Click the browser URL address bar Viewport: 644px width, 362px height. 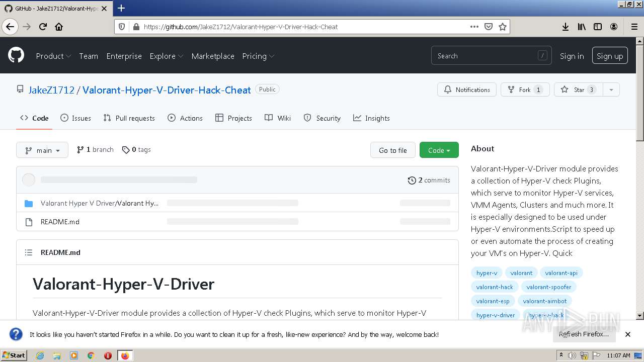[x=305, y=27]
